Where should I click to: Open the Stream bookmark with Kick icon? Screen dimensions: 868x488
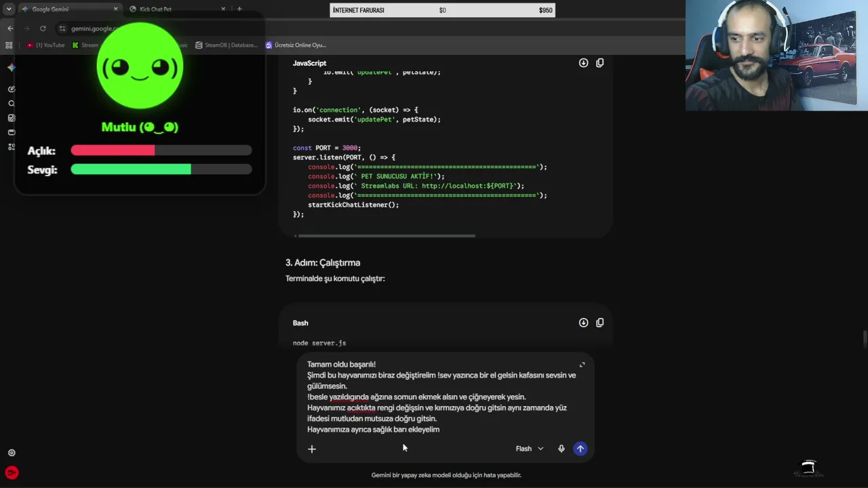click(85, 45)
